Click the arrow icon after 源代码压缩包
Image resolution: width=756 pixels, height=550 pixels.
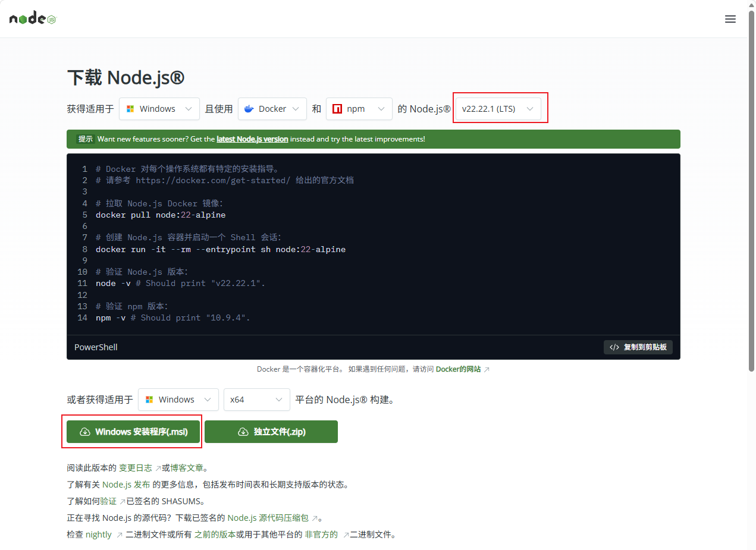315,518
